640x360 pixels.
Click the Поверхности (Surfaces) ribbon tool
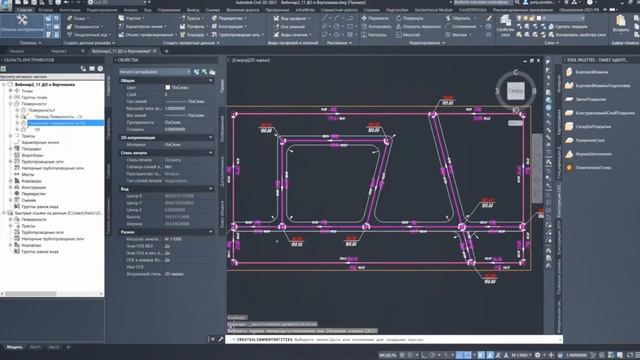[x=84, y=27]
